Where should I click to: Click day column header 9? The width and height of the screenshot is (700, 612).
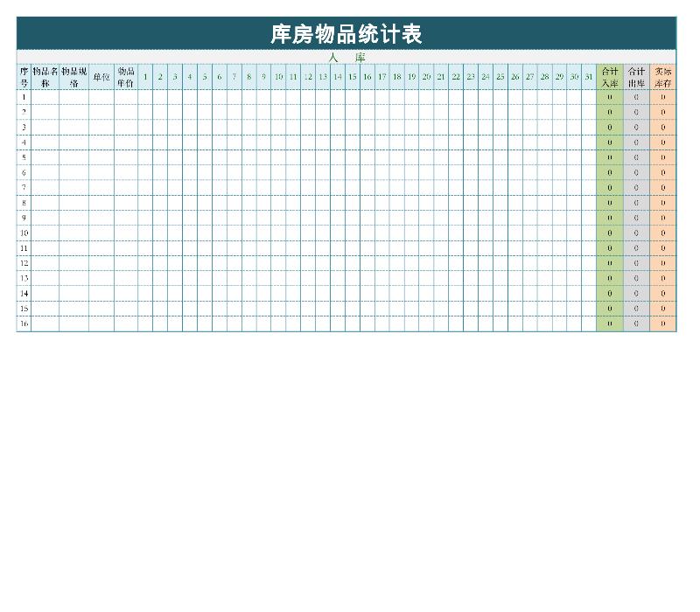(264, 77)
